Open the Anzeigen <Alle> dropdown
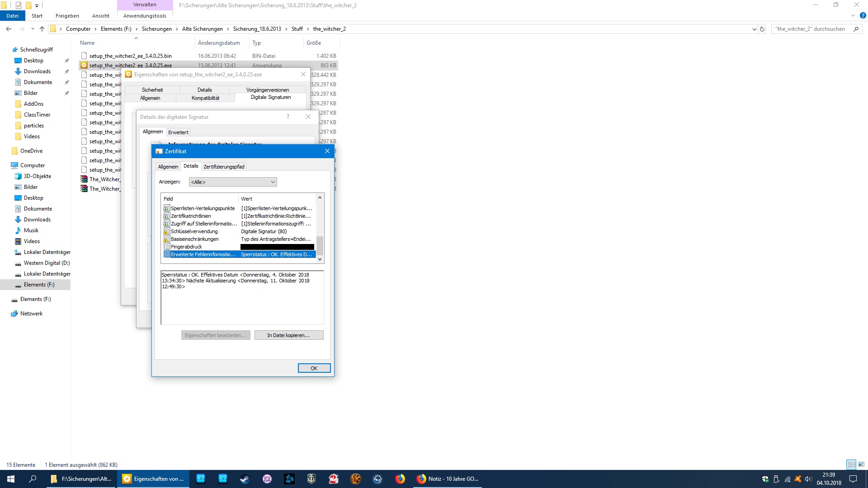 click(x=232, y=182)
